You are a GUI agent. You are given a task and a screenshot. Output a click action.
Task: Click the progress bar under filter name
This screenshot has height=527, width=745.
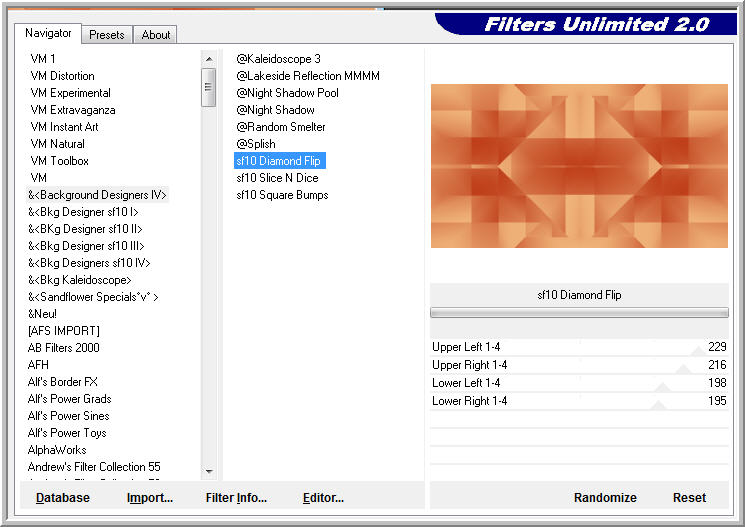point(579,312)
